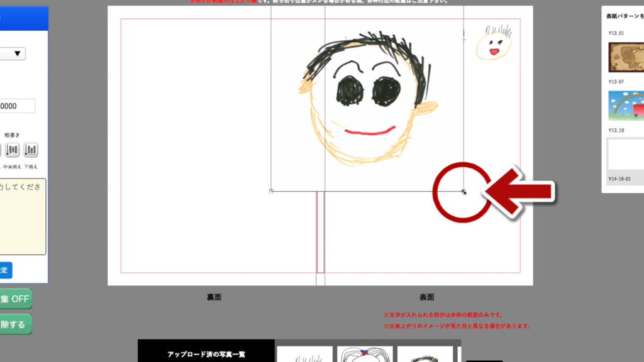Choose the Y13_10 blank white cover pattern
The image size is (644, 362).
pyautogui.click(x=626, y=155)
